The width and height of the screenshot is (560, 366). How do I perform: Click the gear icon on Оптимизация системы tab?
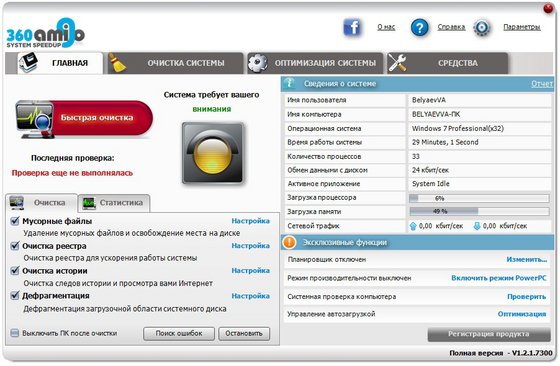(x=258, y=63)
